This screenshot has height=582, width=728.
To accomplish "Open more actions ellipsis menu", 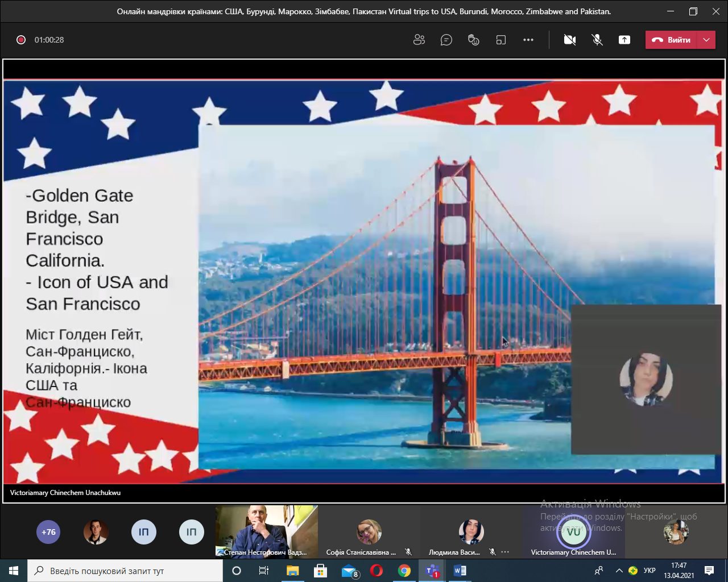I will point(528,40).
